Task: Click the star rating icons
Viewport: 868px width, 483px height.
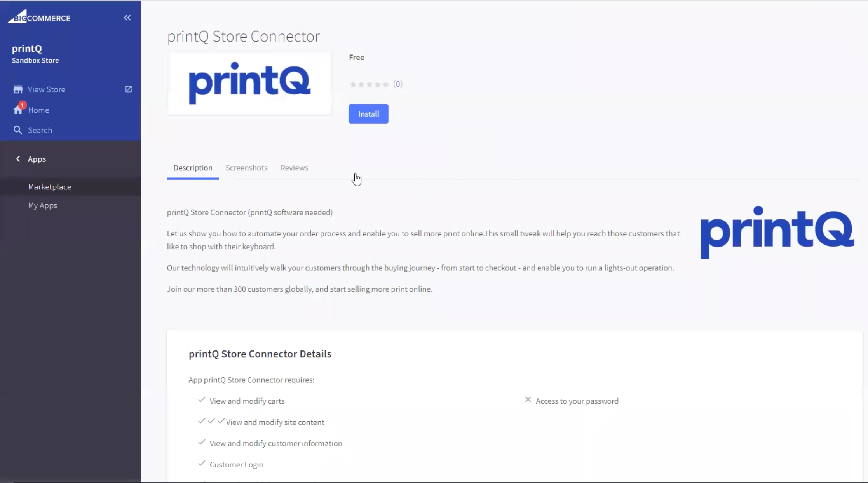Action: point(369,84)
